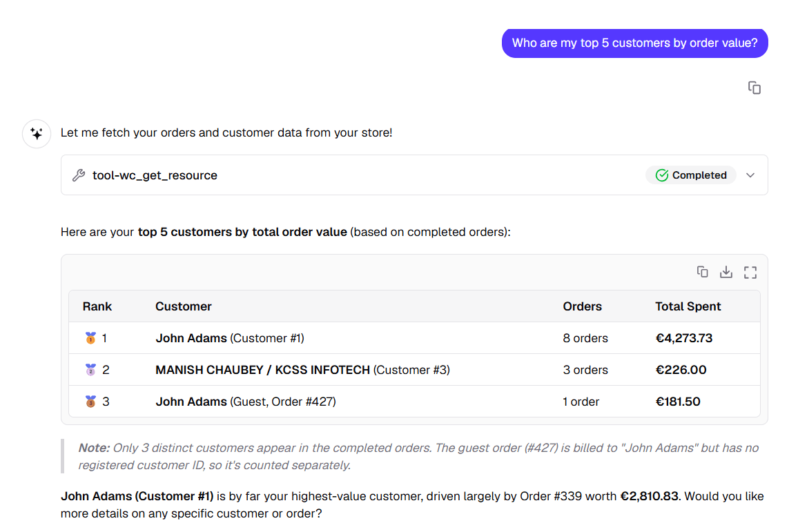Image resolution: width=798 pixels, height=532 pixels.
Task: Expand the tool-wc_get_resource details chevron
Action: 750,175
